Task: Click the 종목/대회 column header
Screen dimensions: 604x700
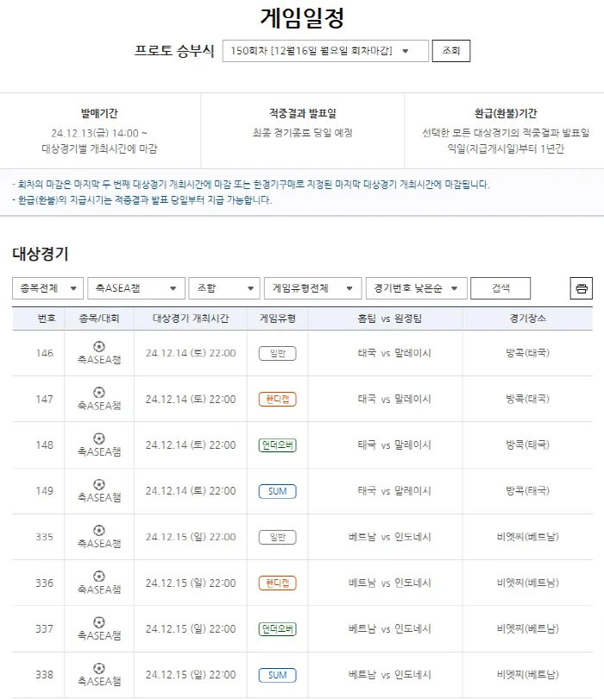Action: pyautogui.click(x=99, y=318)
